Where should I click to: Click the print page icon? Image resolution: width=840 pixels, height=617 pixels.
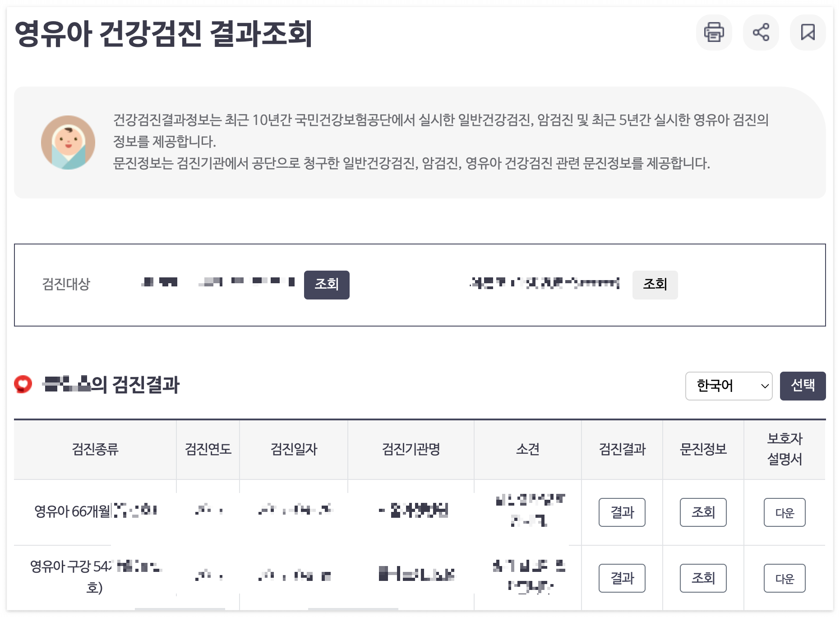pos(714,32)
